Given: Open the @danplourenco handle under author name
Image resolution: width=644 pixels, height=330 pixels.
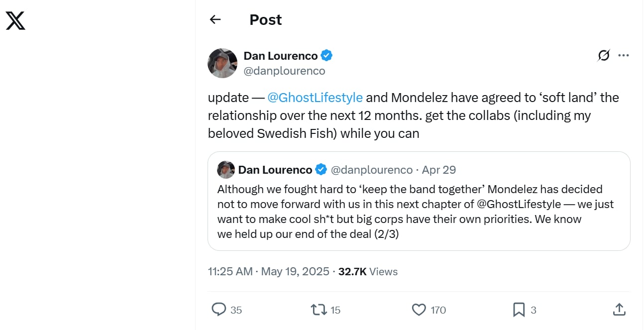Looking at the screenshot, I should coord(284,71).
